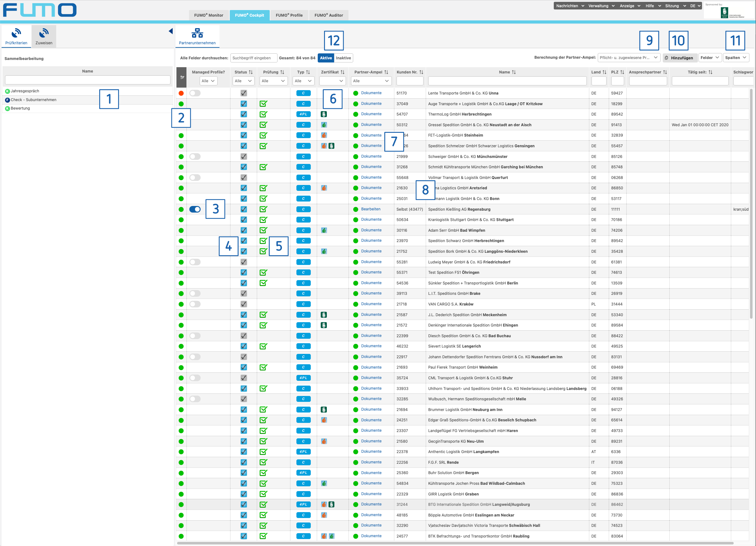Open Managed Profile filter dropdown
The image size is (756, 546).
tap(208, 81)
